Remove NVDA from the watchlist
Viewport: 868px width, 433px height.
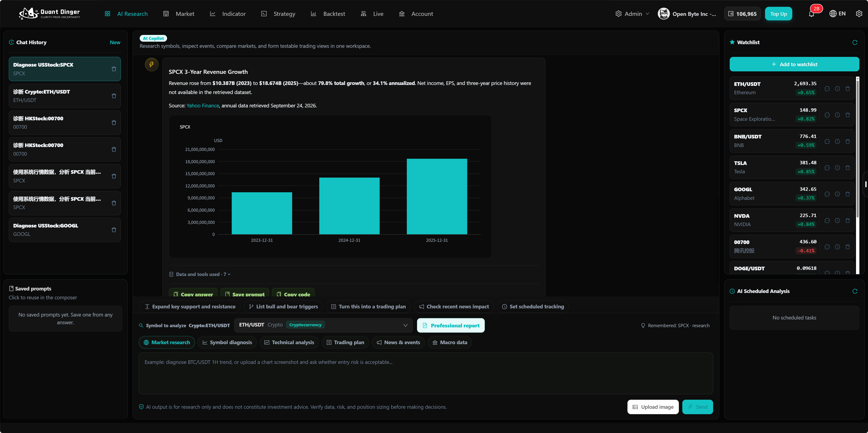847,220
